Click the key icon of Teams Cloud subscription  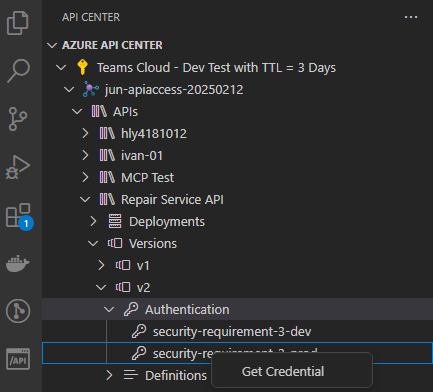pyautogui.click(x=82, y=67)
